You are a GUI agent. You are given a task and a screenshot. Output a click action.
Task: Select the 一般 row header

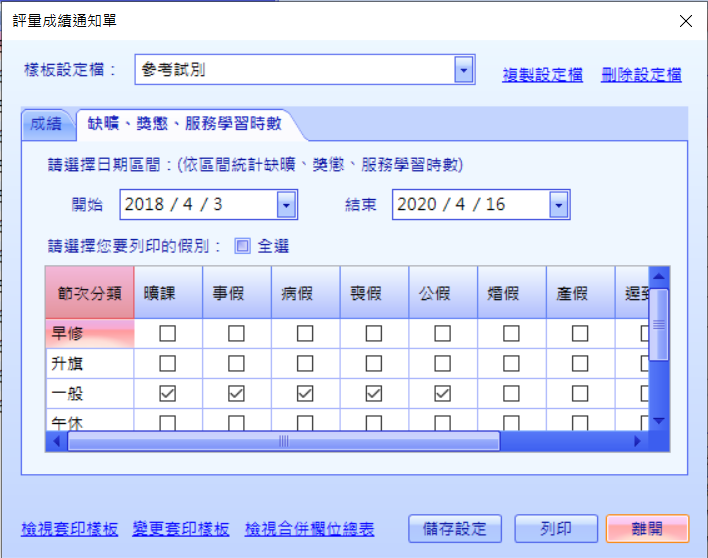tap(90, 394)
